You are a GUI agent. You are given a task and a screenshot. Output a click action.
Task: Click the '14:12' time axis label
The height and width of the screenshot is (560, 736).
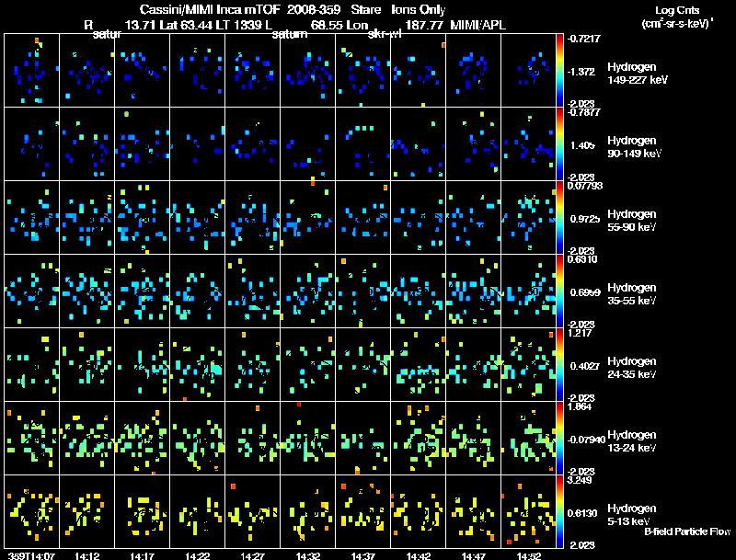click(x=86, y=555)
